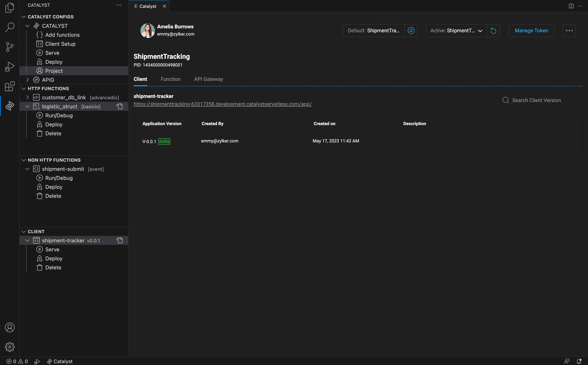Open the Source Control view
The image size is (588, 365).
10,47
